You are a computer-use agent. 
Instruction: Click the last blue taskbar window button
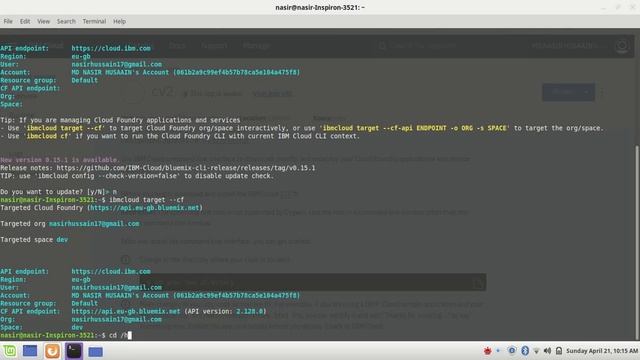click(x=96, y=351)
